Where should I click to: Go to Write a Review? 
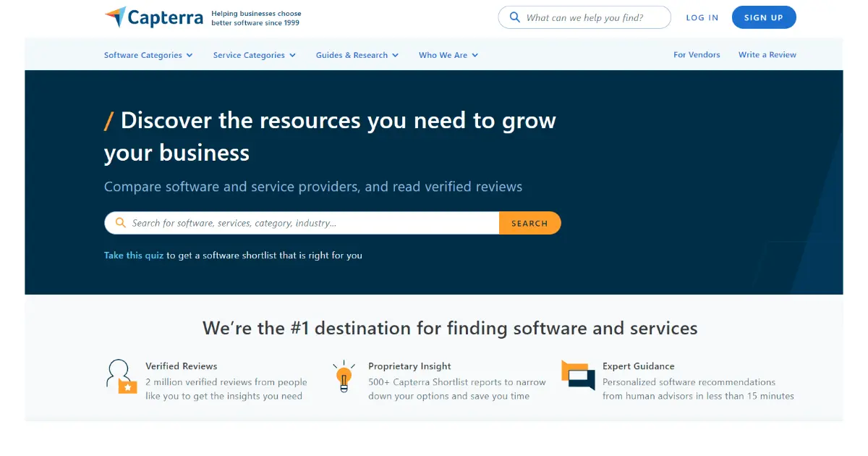pyautogui.click(x=767, y=55)
